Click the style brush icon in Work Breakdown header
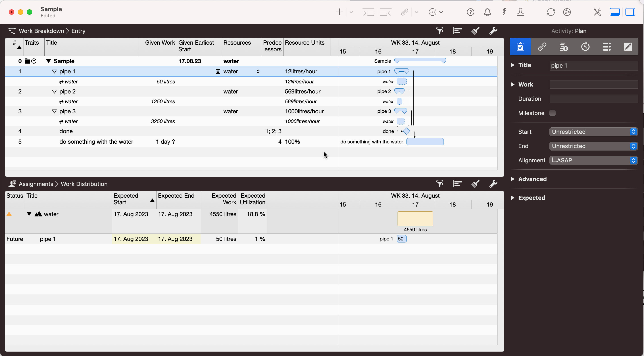Screen dimensions: 644x356 pos(475,31)
